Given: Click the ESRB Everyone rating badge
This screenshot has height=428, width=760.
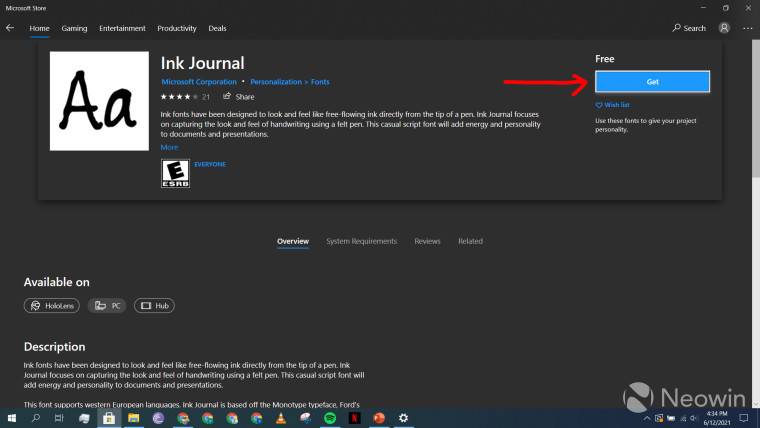Looking at the screenshot, I should pyautogui.click(x=175, y=174).
